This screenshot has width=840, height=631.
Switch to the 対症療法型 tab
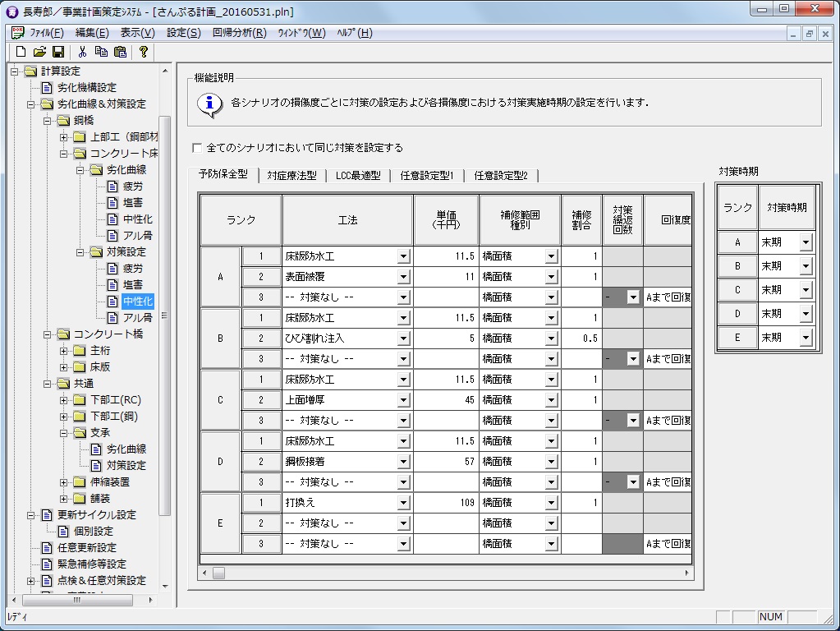[x=291, y=175]
